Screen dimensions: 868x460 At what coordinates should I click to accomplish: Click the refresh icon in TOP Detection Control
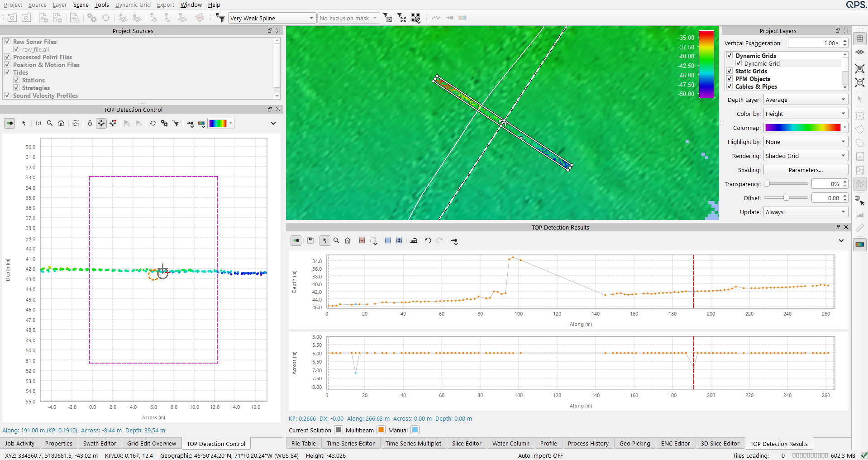click(153, 123)
